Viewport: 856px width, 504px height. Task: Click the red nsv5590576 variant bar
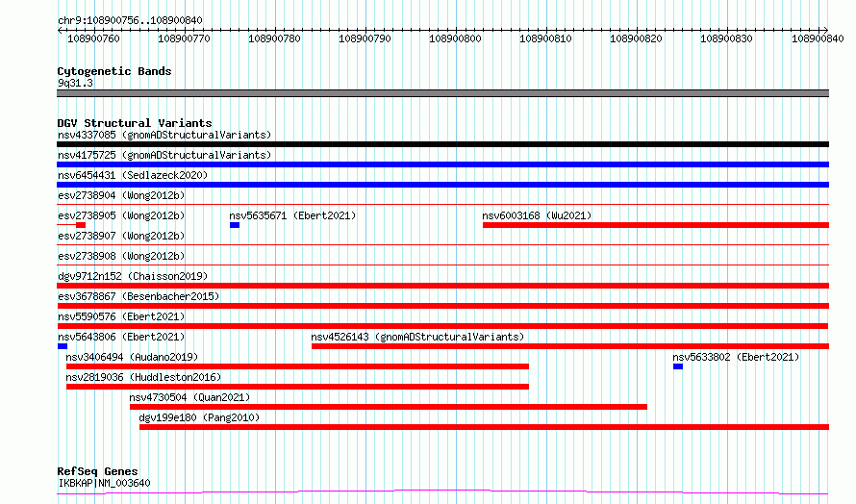pyautogui.click(x=442, y=326)
